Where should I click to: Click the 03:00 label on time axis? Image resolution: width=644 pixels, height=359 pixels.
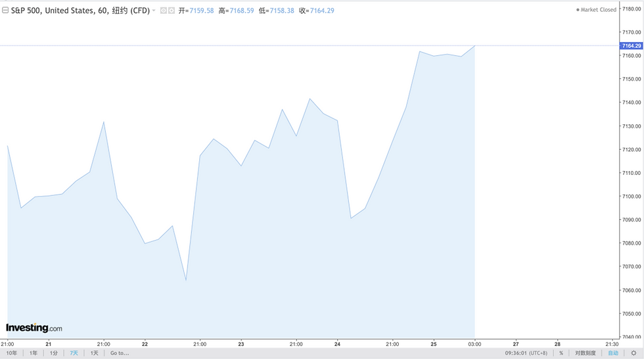(x=474, y=345)
